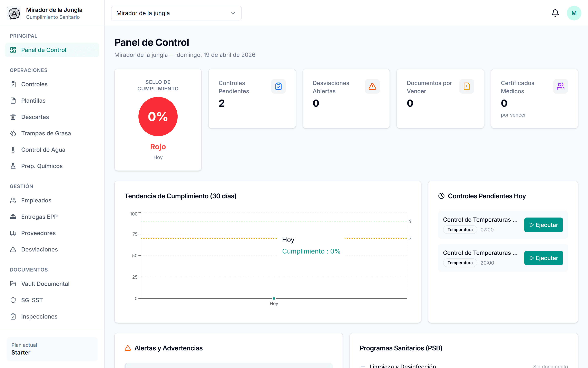Run the 07:00 temperature control with Ejecutar
Viewport: 588px width, 368px height.
click(543, 225)
